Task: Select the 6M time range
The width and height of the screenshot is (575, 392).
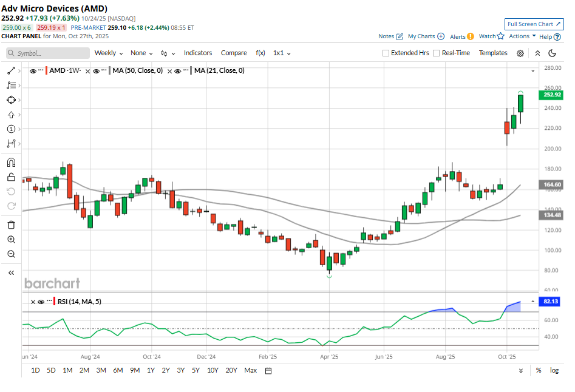Action: click(x=118, y=370)
